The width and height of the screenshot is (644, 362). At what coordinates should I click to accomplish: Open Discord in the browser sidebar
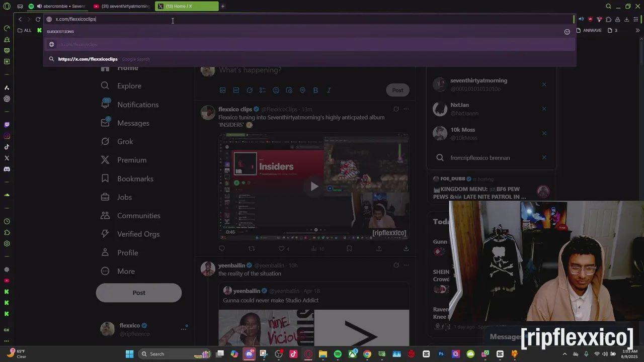click(x=7, y=169)
